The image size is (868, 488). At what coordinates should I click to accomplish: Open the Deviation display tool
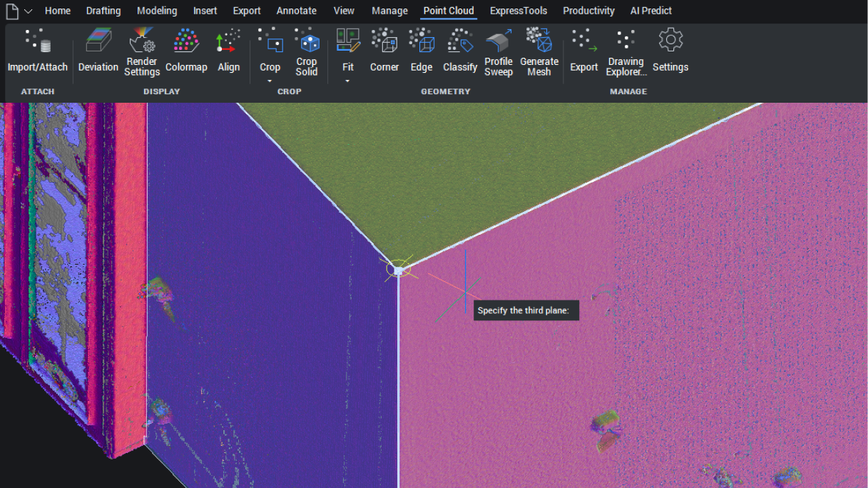[98, 51]
